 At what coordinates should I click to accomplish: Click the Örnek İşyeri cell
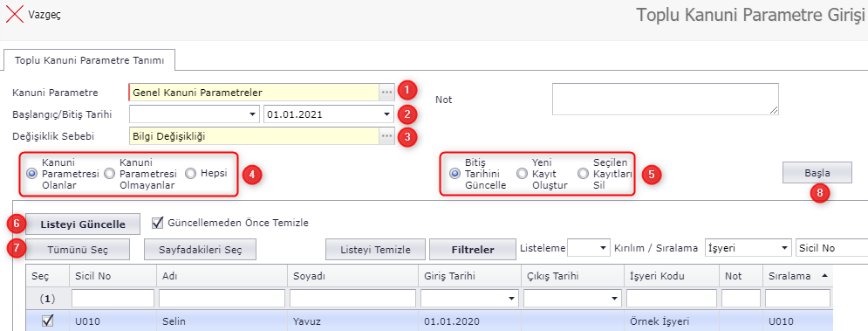[x=672, y=321]
